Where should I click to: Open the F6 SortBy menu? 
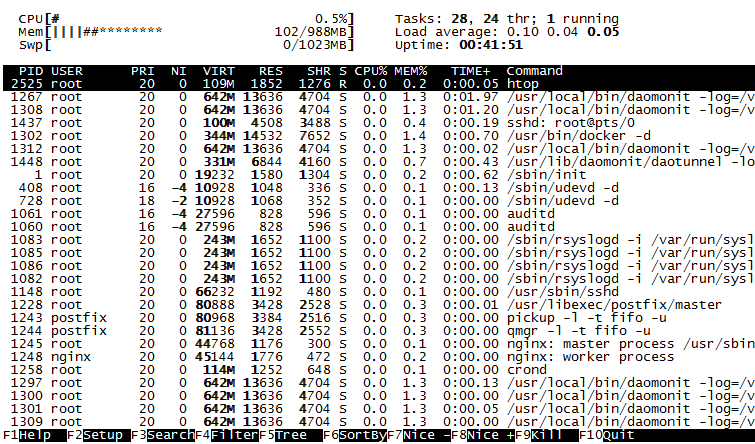[363, 436]
